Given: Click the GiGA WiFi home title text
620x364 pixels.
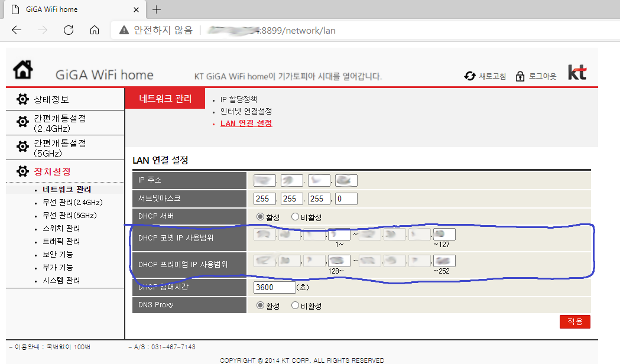Looking at the screenshot, I should point(105,75).
